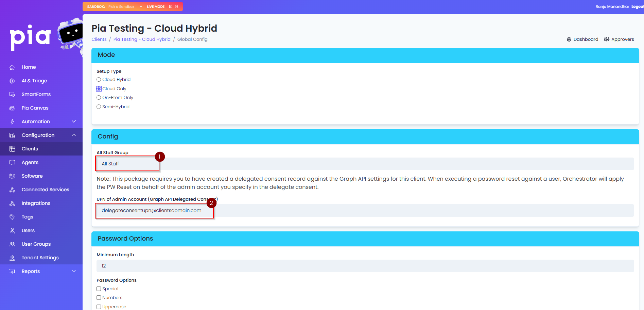Click the Minimum Length field
The image size is (644, 310).
click(x=365, y=266)
